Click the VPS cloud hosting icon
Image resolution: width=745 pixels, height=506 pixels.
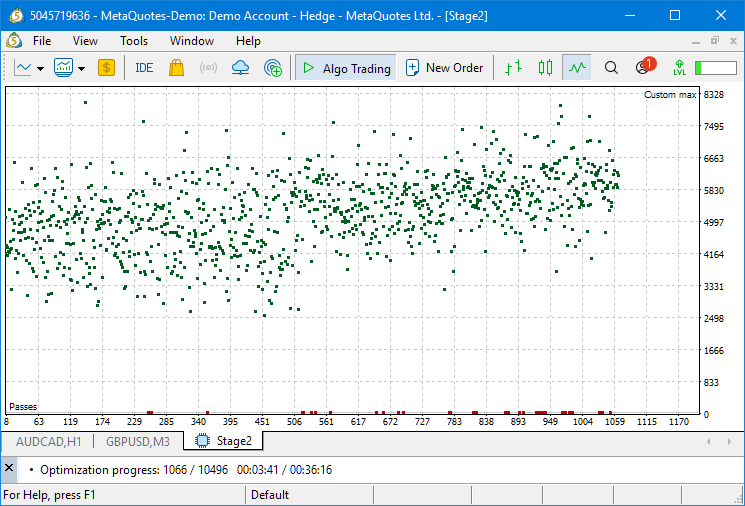coord(240,68)
